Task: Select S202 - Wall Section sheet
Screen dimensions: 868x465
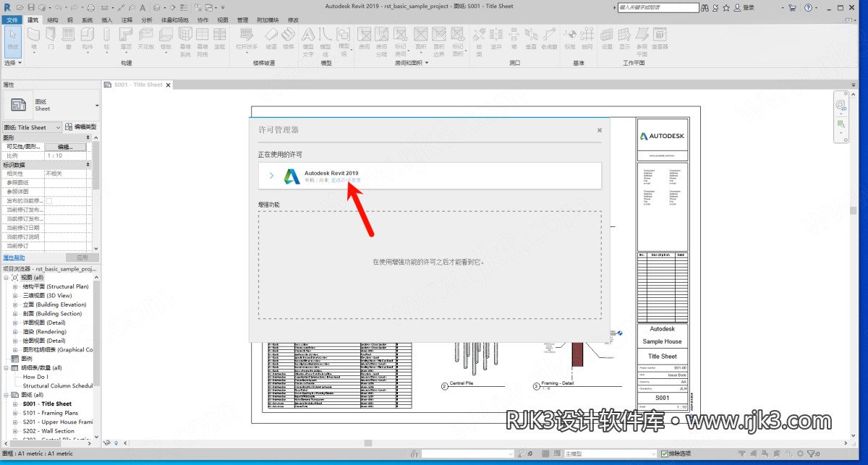Action: (48, 431)
